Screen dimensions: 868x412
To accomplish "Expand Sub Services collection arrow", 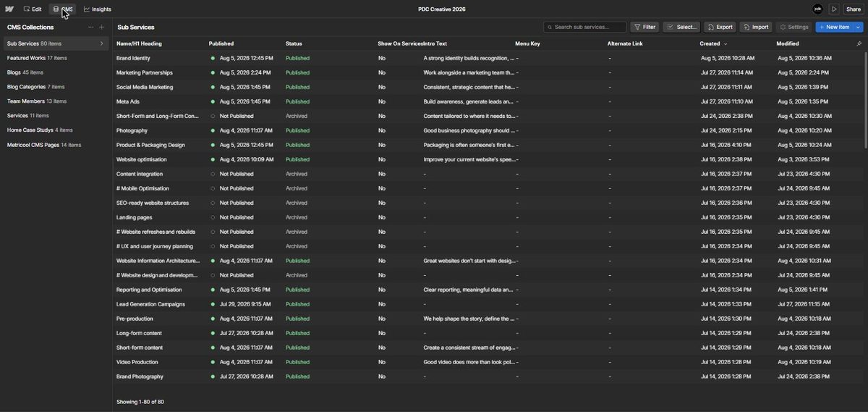I will [x=101, y=43].
